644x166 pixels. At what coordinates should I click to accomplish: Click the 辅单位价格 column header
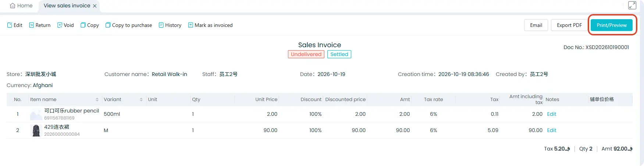(x=602, y=100)
